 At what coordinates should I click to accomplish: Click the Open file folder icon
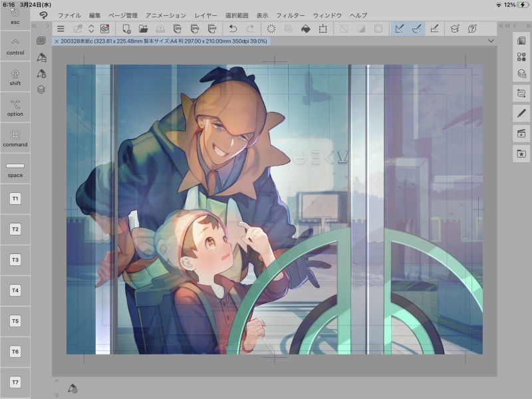(143, 29)
